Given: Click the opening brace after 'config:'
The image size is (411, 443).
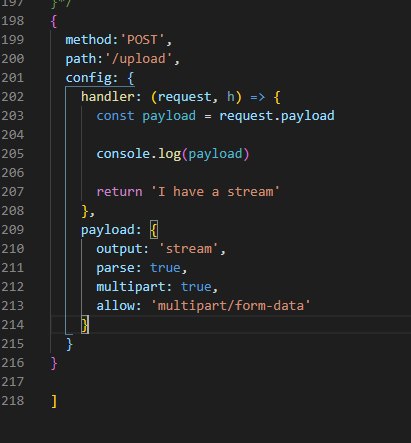Looking at the screenshot, I should coord(131,78).
